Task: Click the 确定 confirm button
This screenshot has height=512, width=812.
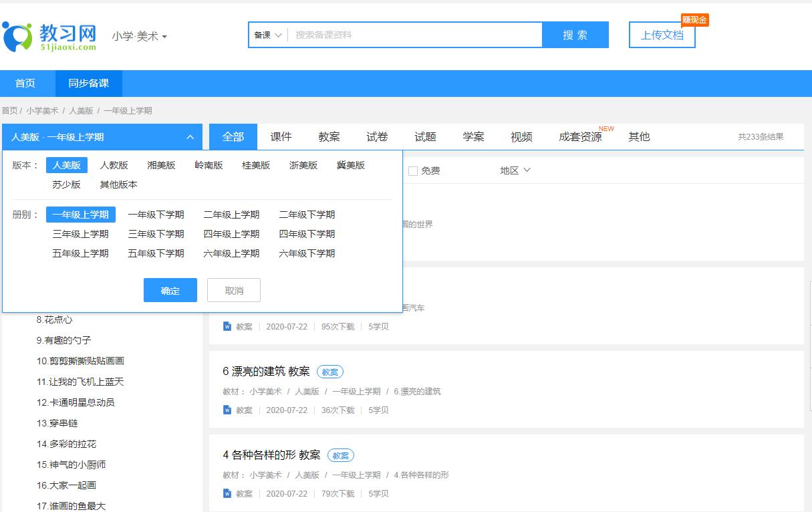Action: [x=170, y=289]
